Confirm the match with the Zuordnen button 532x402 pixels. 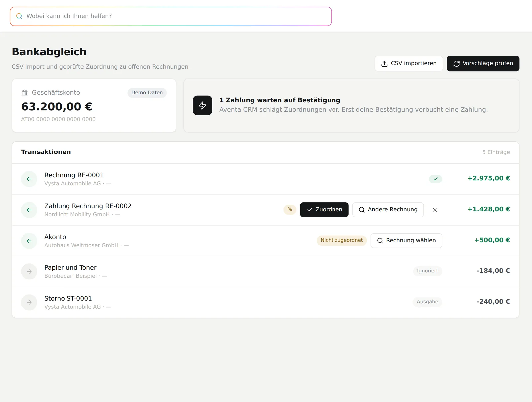(324, 210)
